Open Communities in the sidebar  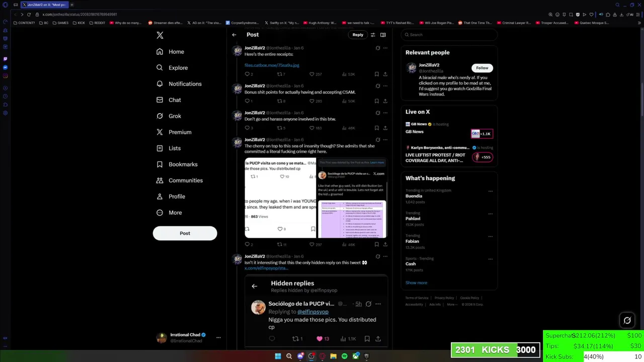point(180,180)
